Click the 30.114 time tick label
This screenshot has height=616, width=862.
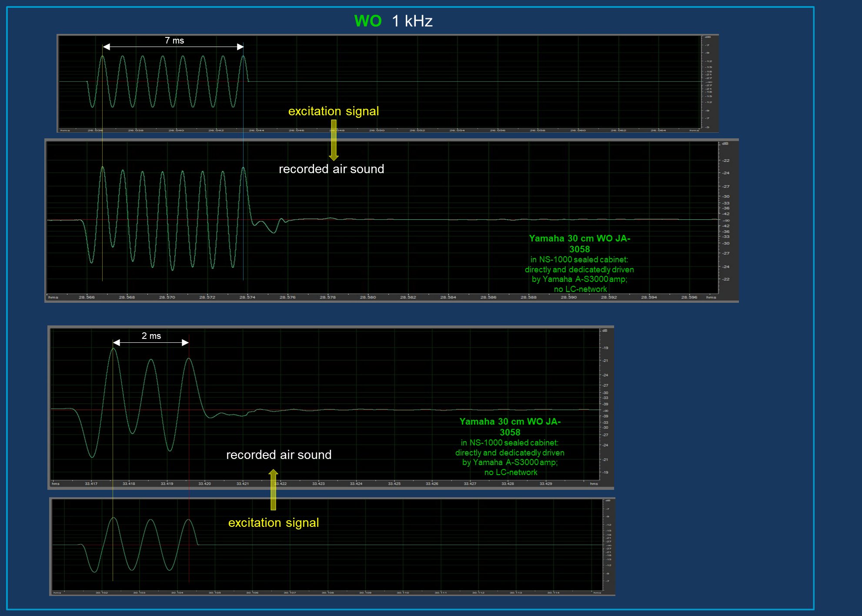point(553,593)
